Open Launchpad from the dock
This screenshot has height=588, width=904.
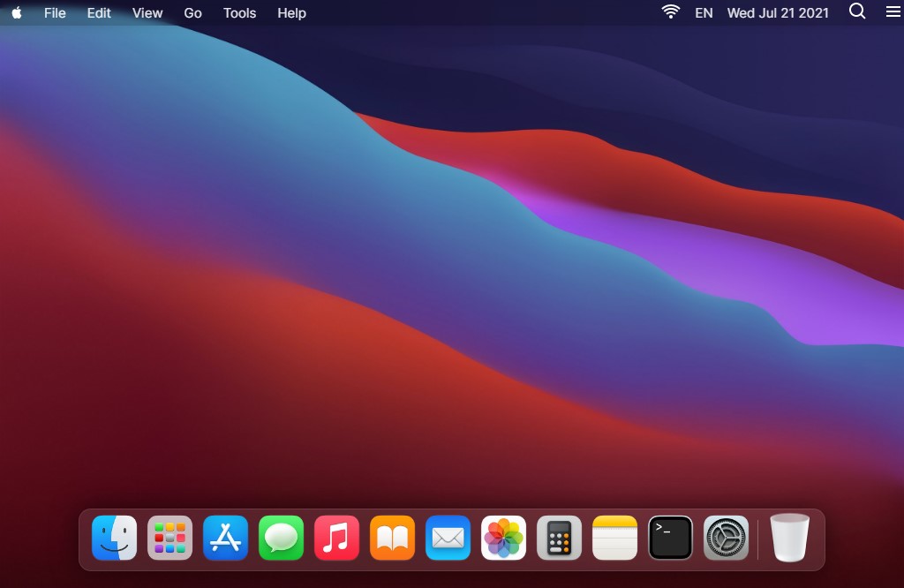pyautogui.click(x=170, y=538)
